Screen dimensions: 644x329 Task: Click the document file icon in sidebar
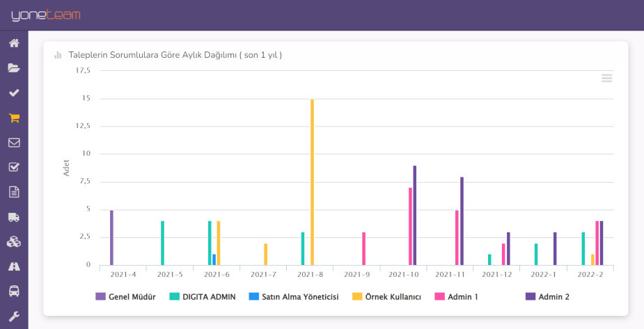pyautogui.click(x=14, y=192)
